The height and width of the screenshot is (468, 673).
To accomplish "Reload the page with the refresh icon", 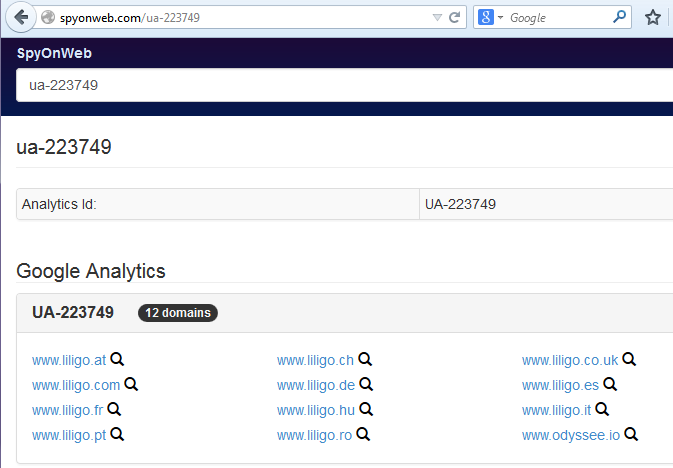I will [455, 18].
